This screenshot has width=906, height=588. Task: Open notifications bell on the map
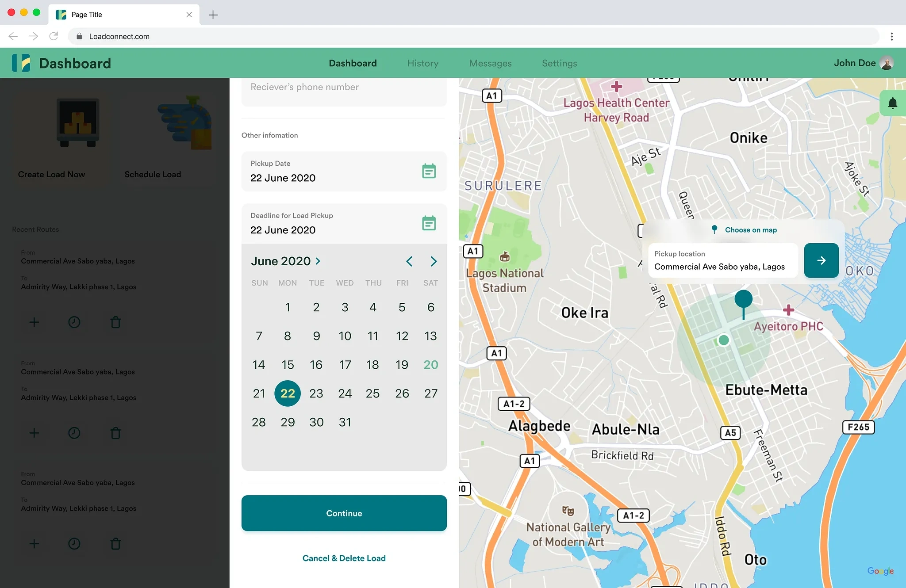coord(892,103)
